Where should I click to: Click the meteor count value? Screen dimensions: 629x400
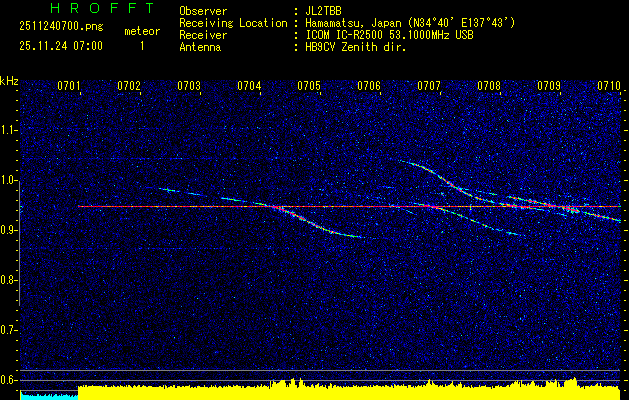click(x=141, y=46)
